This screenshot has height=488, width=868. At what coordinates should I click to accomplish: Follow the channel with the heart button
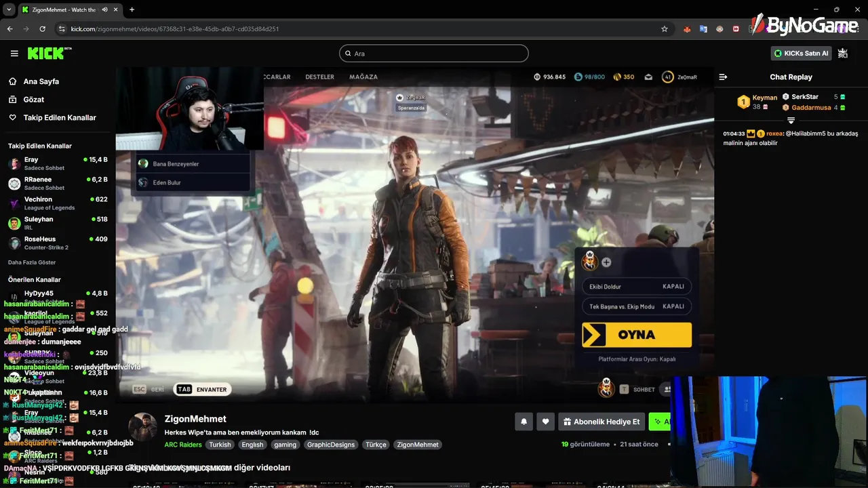pos(545,422)
